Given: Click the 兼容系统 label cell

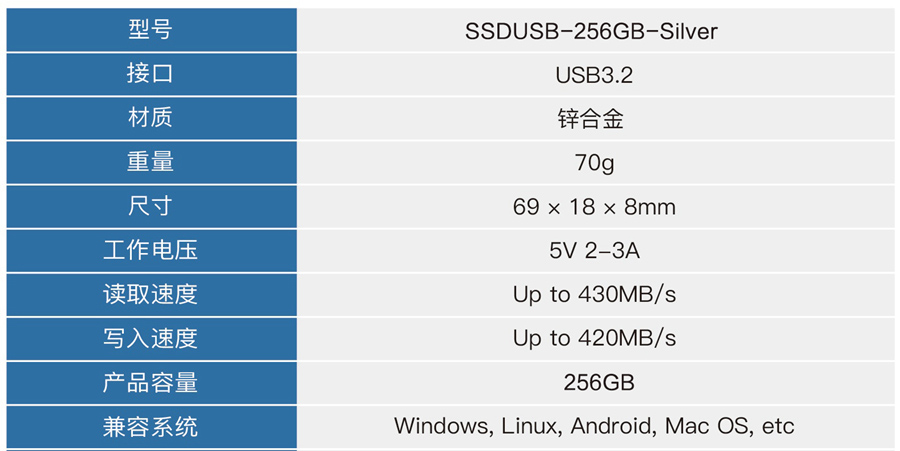Looking at the screenshot, I should pos(152,427).
